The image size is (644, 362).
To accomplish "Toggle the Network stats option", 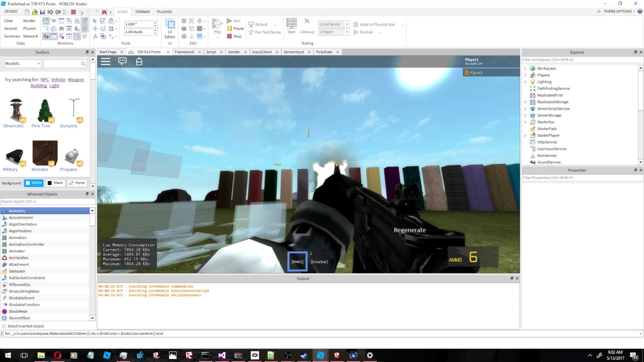I will click(30, 36).
